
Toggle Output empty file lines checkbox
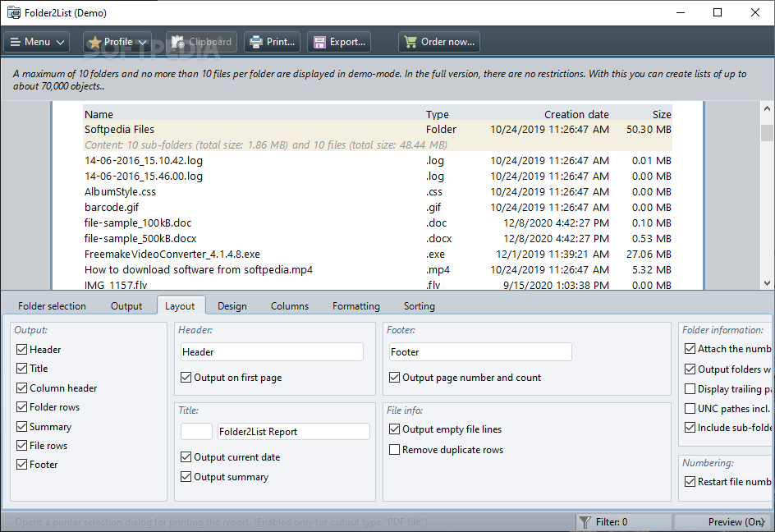tap(394, 429)
